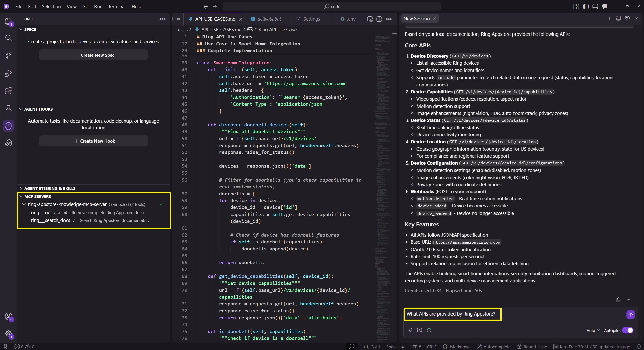644x350 pixels.
Task: Toggle panel layout icon in title bar
Action: pyautogui.click(x=595, y=7)
